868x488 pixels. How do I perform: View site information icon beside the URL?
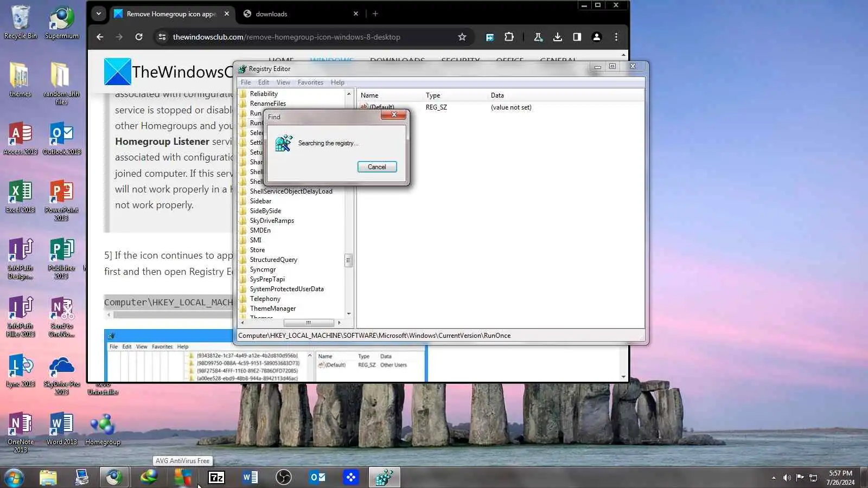tap(161, 37)
